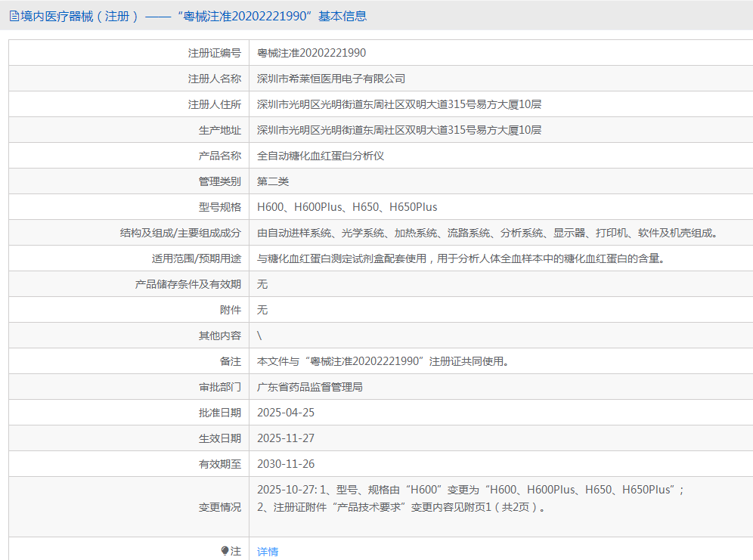753x560 pixels.
Task: Click the lightbulb icon next to 注
Action: [x=225, y=551]
